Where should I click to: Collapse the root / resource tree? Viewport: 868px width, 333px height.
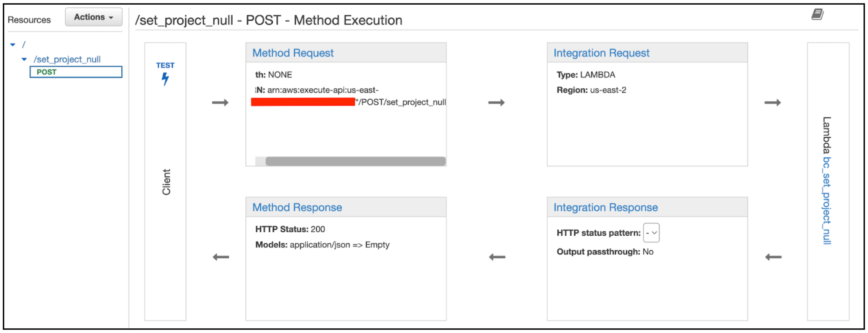tap(13, 45)
